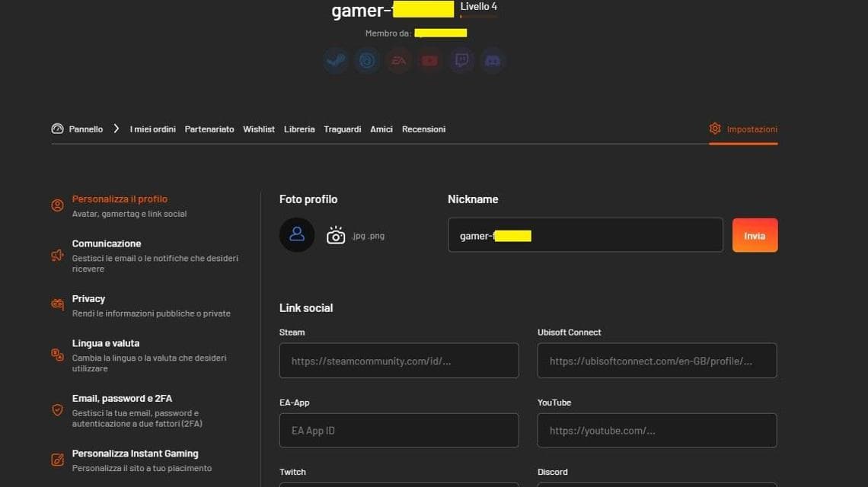Screen dimensions: 868x487
Task: Click the Pannello dashboard gauge icon
Action: tap(57, 129)
